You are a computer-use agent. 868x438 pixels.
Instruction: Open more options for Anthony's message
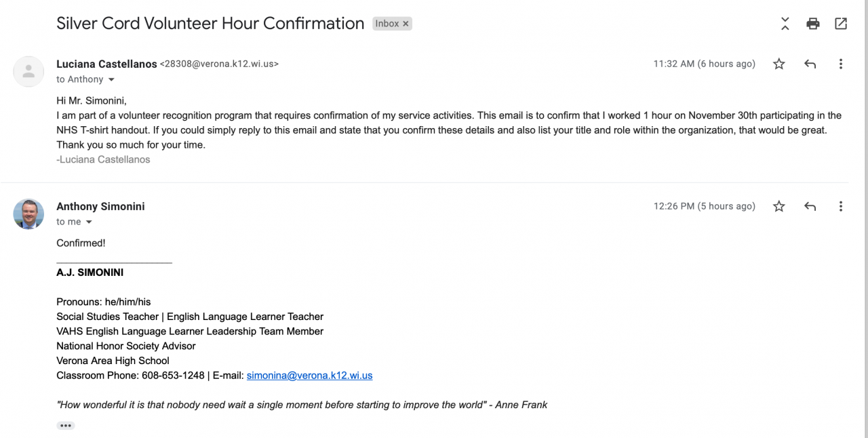click(841, 206)
